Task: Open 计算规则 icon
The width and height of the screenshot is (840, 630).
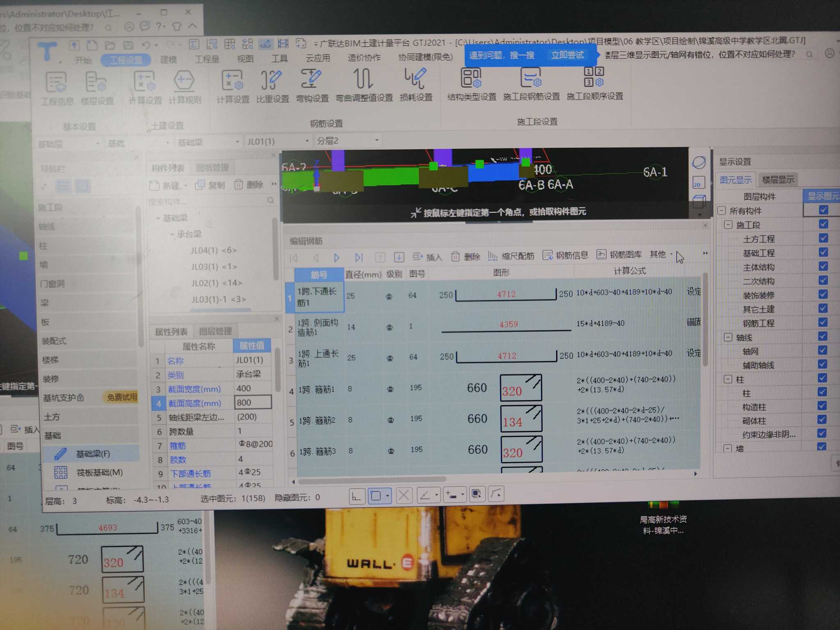Action: click(185, 87)
